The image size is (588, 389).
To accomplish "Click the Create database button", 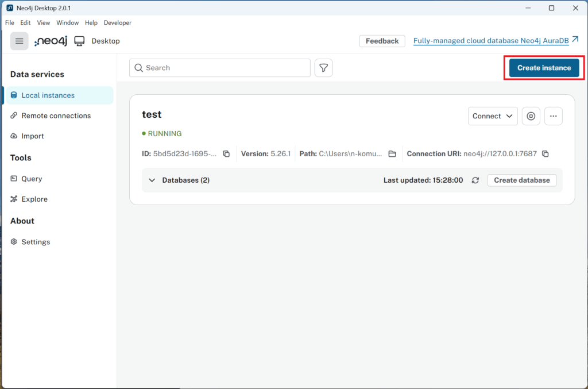I will 521,180.
